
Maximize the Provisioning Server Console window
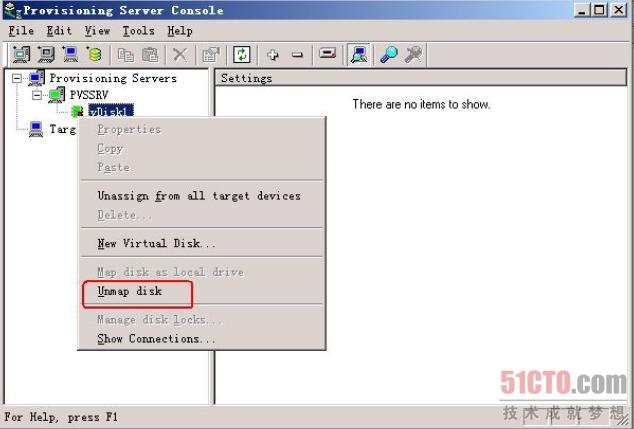(x=600, y=10)
